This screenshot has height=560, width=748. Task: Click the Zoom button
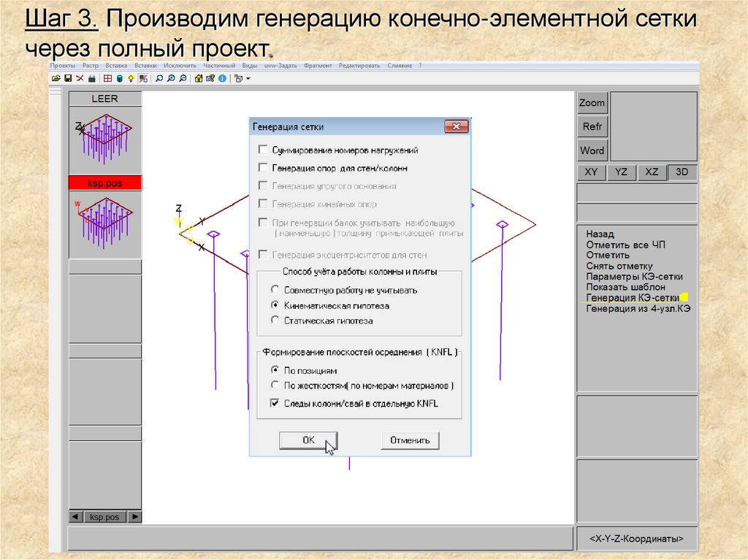point(592,103)
